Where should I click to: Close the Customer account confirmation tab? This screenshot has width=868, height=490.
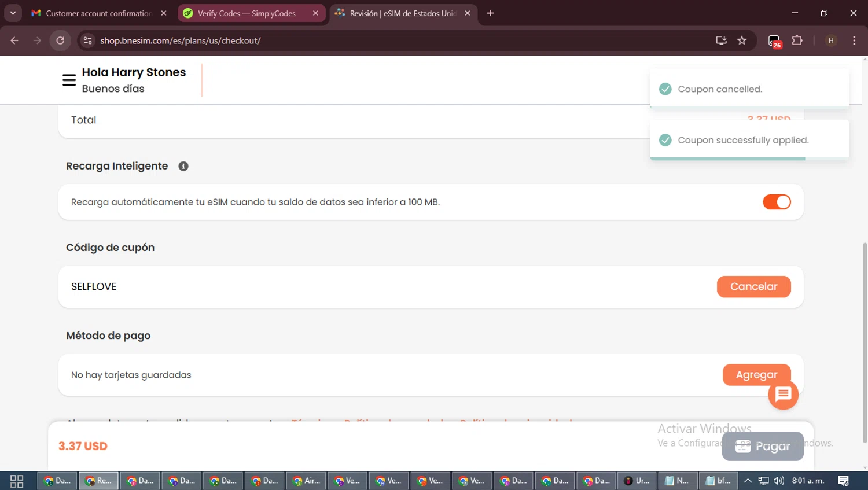click(164, 13)
